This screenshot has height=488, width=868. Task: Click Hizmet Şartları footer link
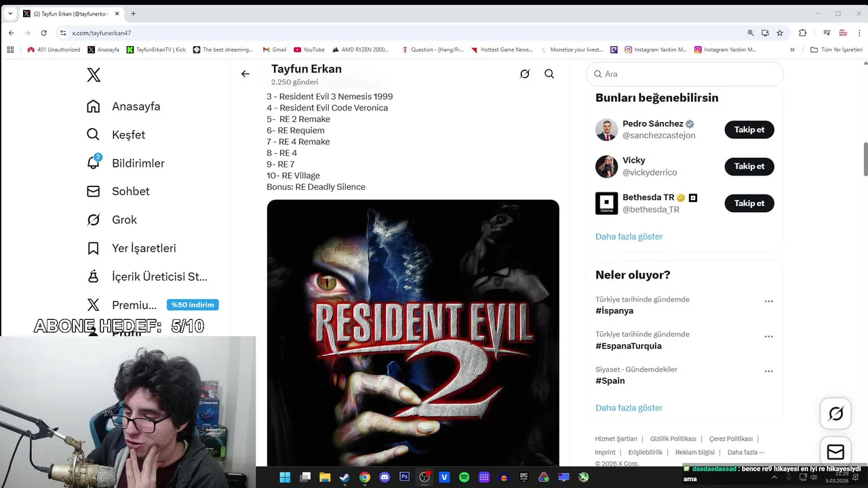coord(616,439)
